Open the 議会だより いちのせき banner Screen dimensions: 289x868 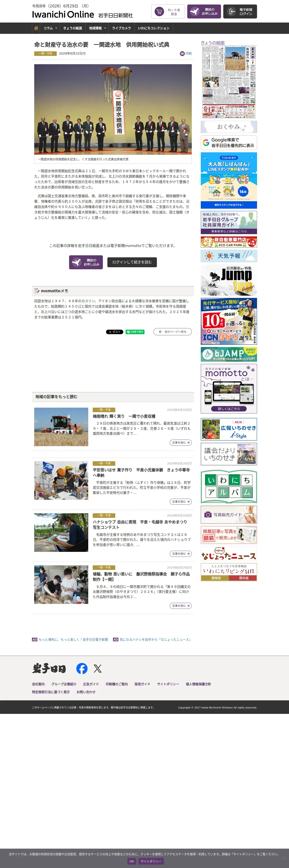click(x=229, y=454)
